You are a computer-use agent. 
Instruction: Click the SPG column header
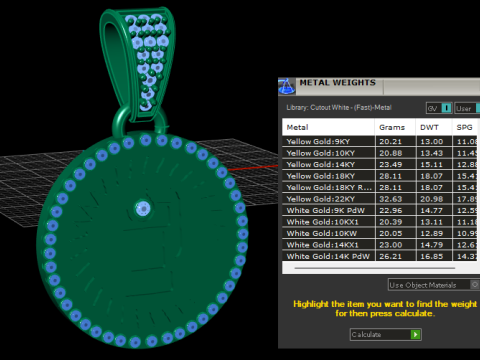point(465,127)
